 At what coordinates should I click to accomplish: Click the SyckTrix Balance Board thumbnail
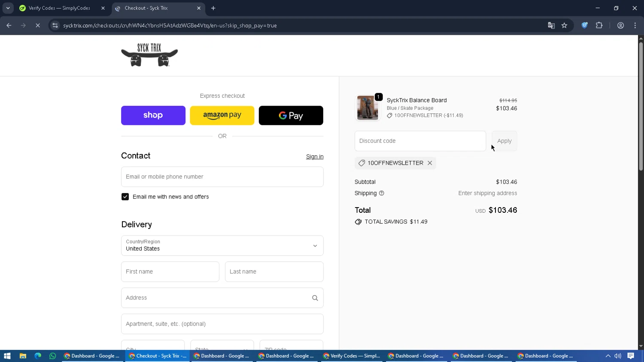(x=368, y=108)
